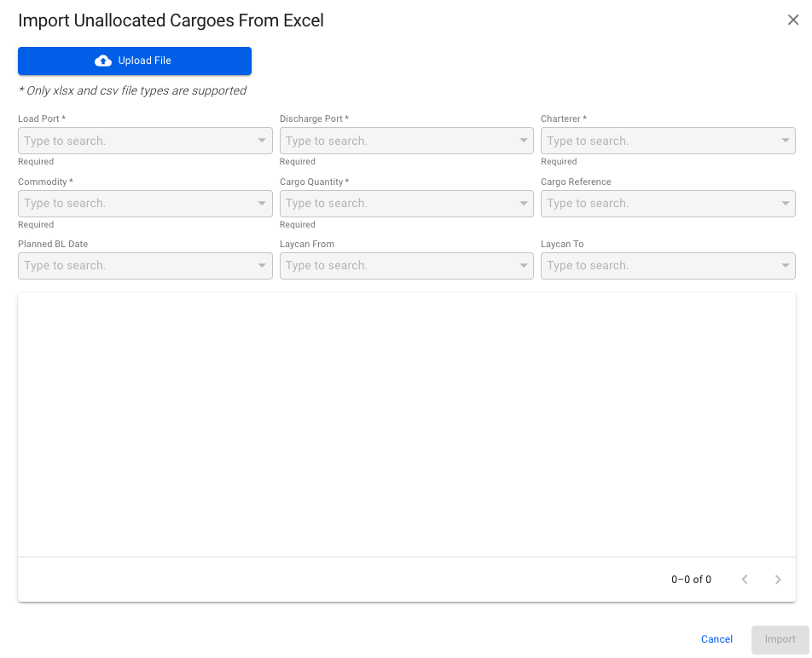Click Cancel to dismiss the import

click(716, 639)
